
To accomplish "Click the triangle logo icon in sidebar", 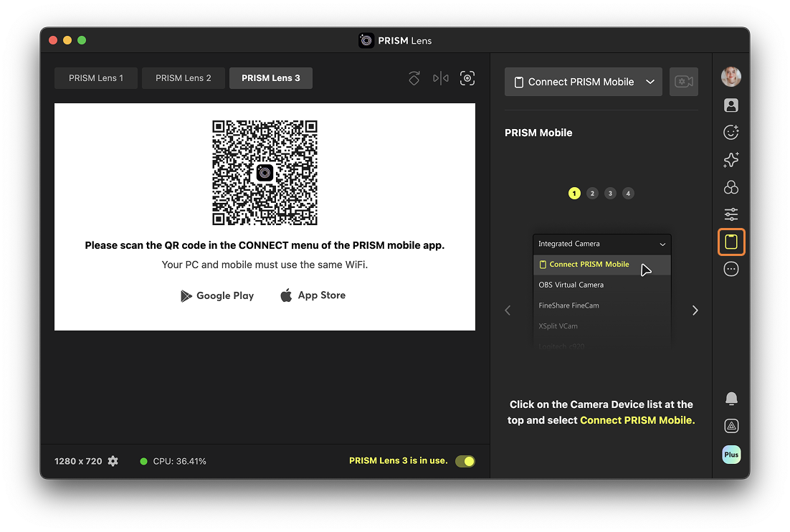I will tap(731, 426).
